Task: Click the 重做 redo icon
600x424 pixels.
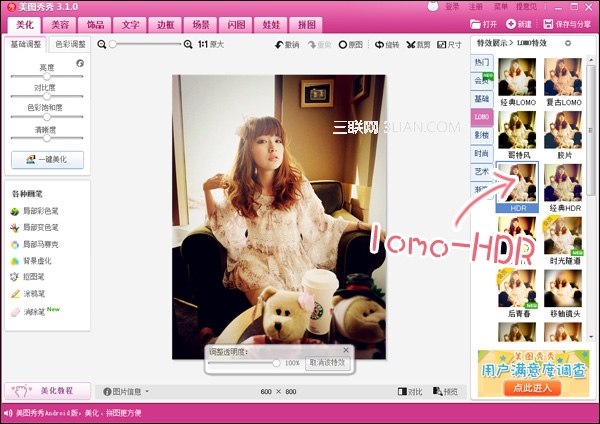Action: coord(312,45)
